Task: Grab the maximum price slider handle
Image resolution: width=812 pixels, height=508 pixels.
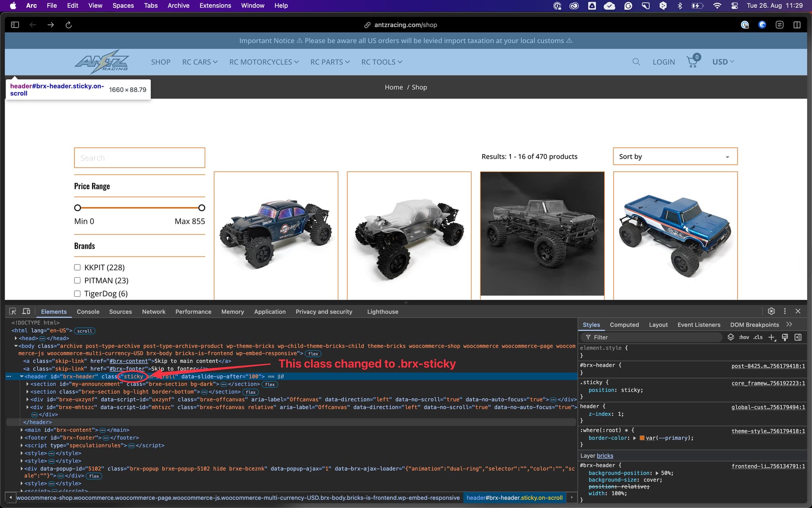Action: point(202,208)
